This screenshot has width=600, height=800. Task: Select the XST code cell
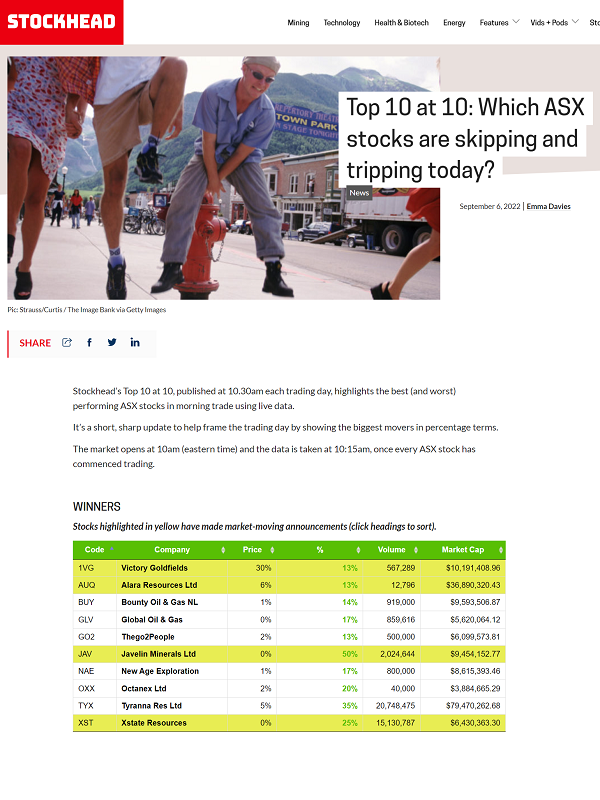95,723
